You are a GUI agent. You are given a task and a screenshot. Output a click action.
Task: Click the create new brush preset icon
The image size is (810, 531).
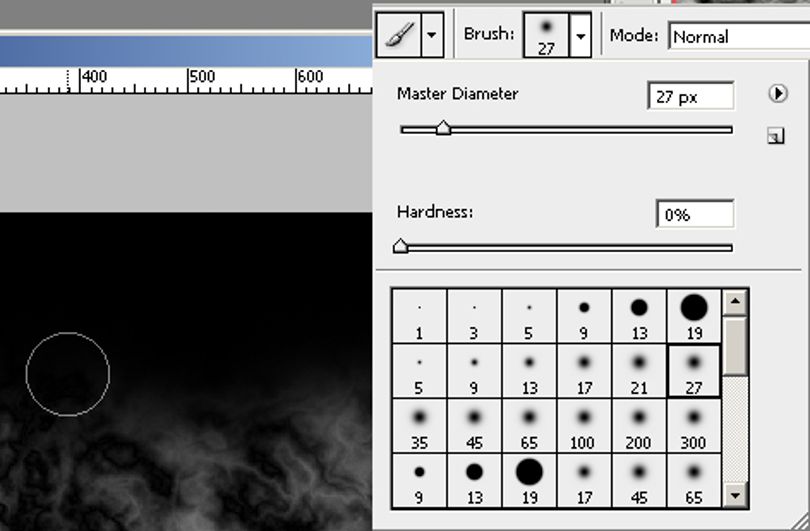pyautogui.click(x=775, y=136)
